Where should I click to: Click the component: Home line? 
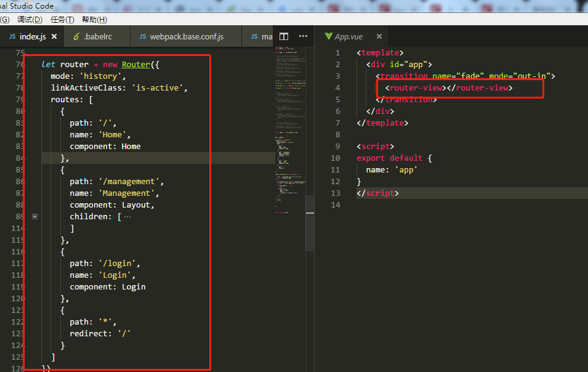(x=105, y=146)
